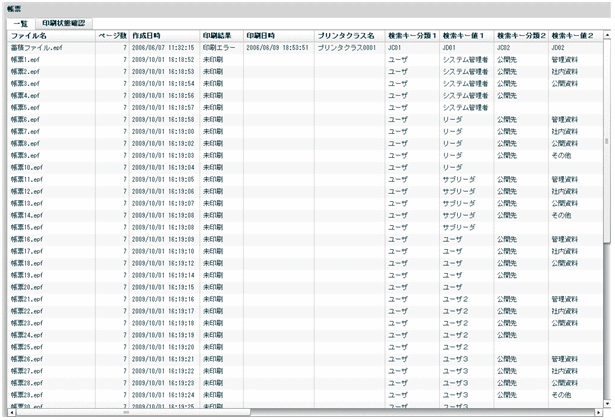Image resolution: width=615 pixels, height=420 pixels.
Task: Select file 帳票1.epf in the list
Action: [25, 59]
